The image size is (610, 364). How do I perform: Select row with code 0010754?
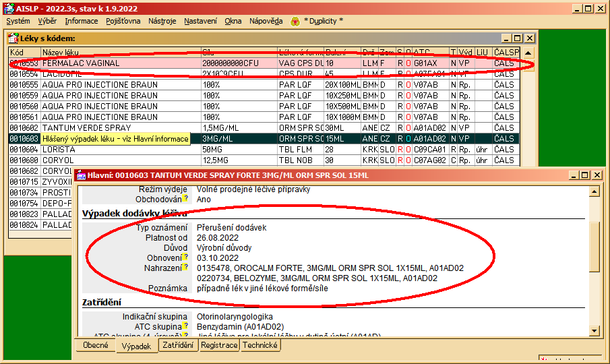point(40,204)
